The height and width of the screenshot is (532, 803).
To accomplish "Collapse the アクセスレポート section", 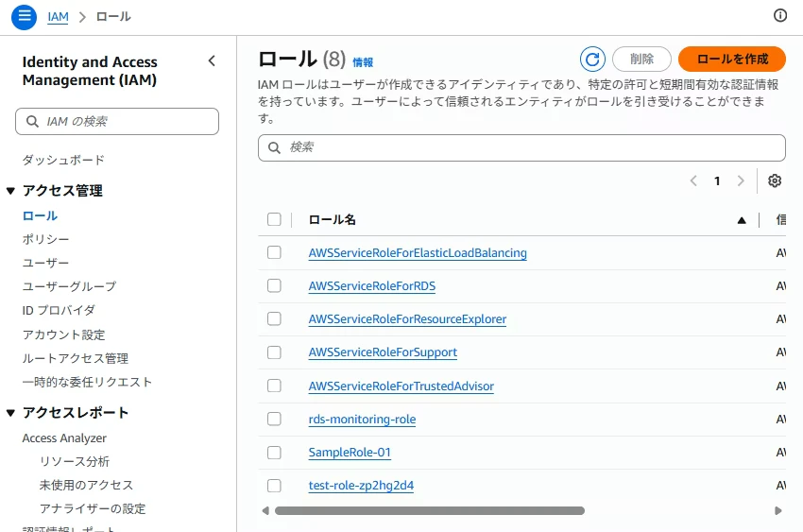I will pyautogui.click(x=10, y=413).
